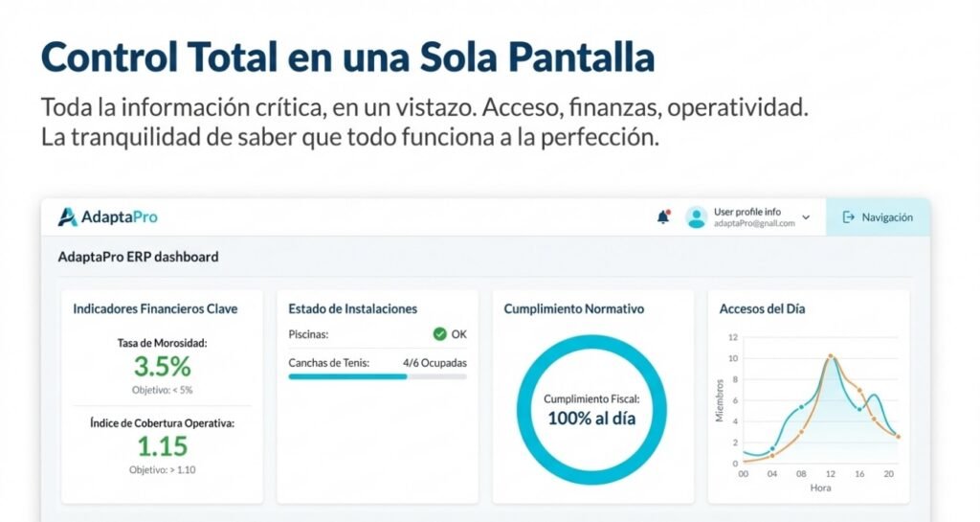Expand the user profile dropdown chevron
980x522 pixels.
tap(806, 217)
